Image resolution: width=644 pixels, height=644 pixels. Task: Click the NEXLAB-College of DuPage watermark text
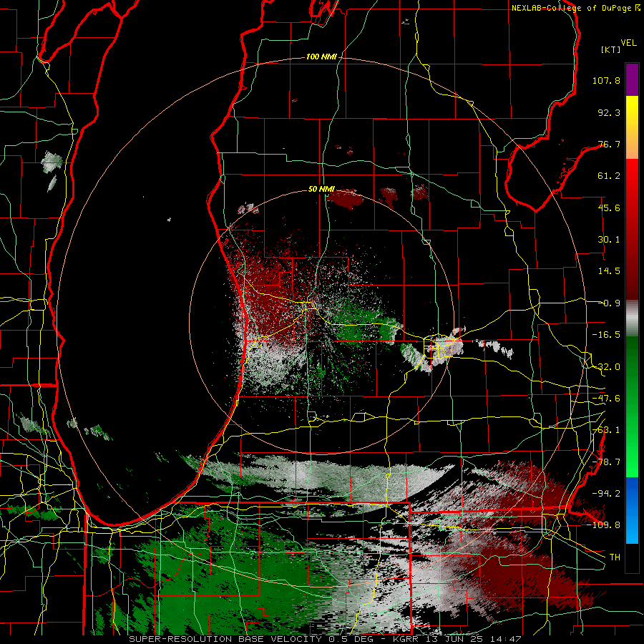coord(576,8)
